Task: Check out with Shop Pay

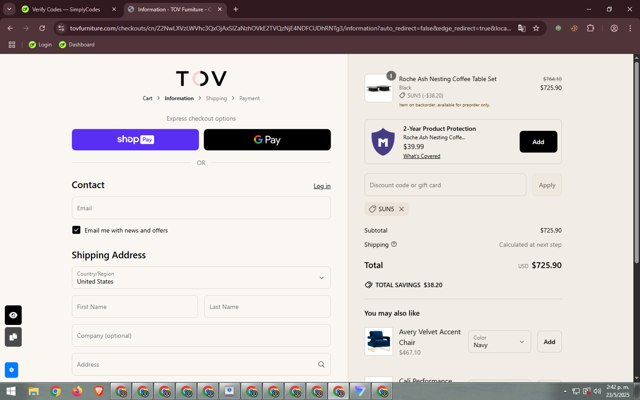Action: tap(135, 140)
